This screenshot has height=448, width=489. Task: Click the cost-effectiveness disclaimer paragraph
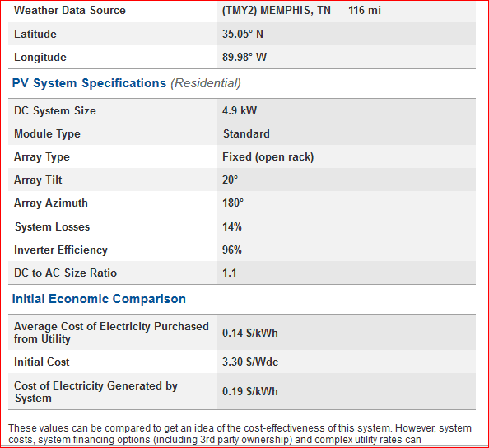[240, 434]
